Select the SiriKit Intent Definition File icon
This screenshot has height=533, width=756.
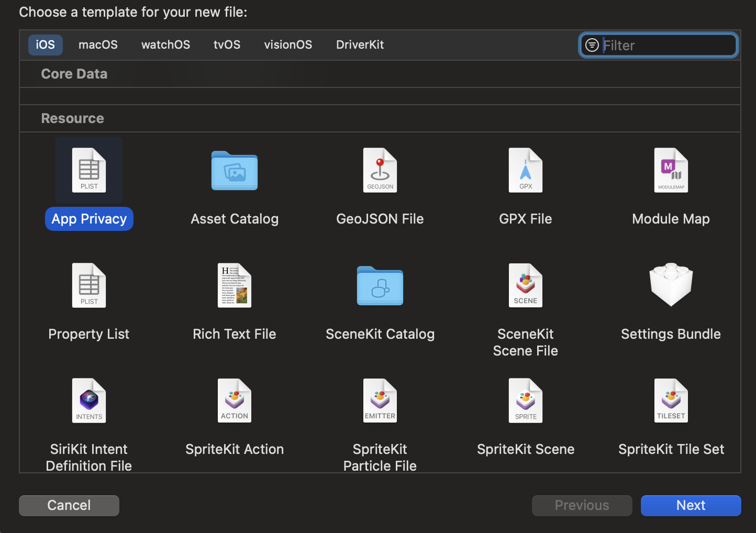89,401
